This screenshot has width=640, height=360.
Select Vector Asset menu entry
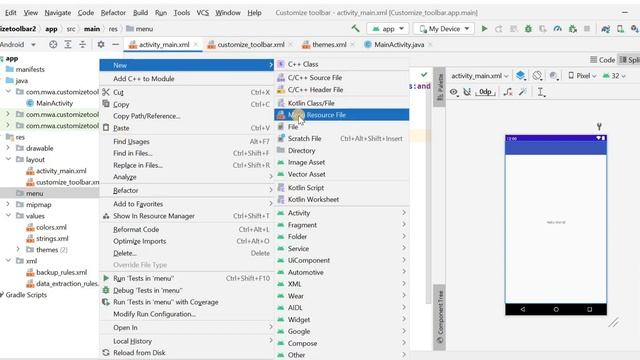pyautogui.click(x=342, y=174)
